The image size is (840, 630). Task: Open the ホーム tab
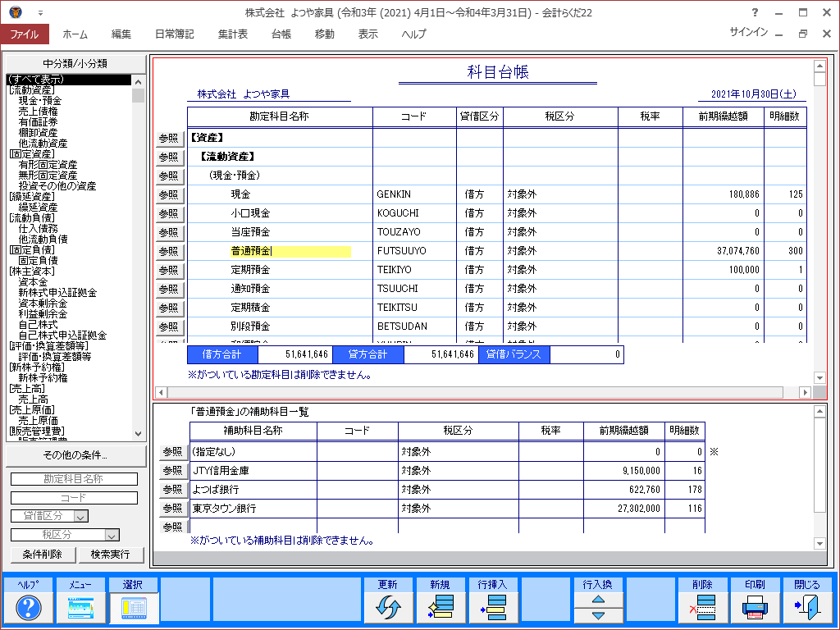pyautogui.click(x=75, y=34)
